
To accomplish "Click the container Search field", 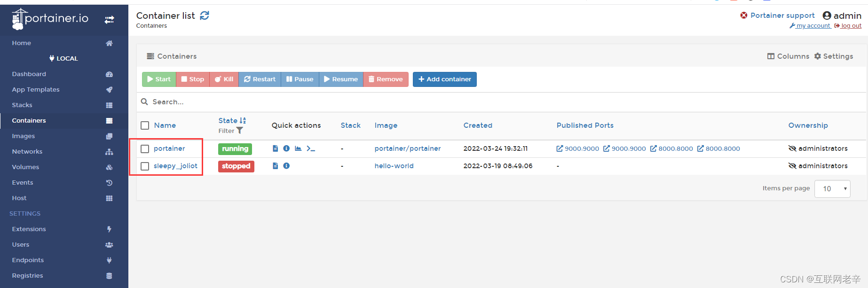I will [x=501, y=102].
